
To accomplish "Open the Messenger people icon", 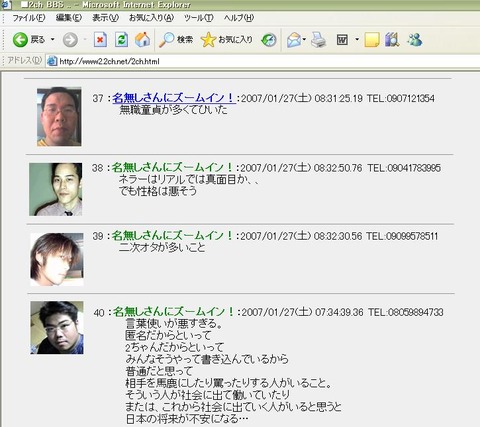I will (414, 40).
